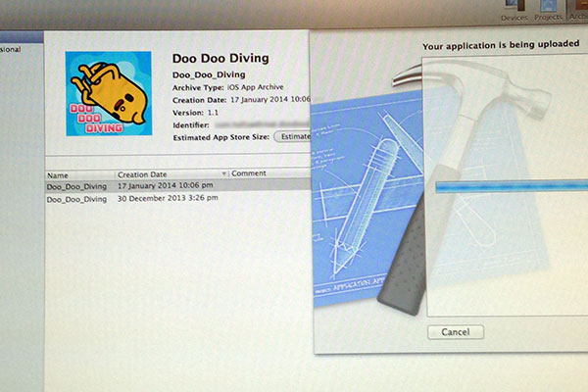Open the Archives tab in Organizer toolbar
This screenshot has height=392, width=588.
pyautogui.click(x=578, y=11)
